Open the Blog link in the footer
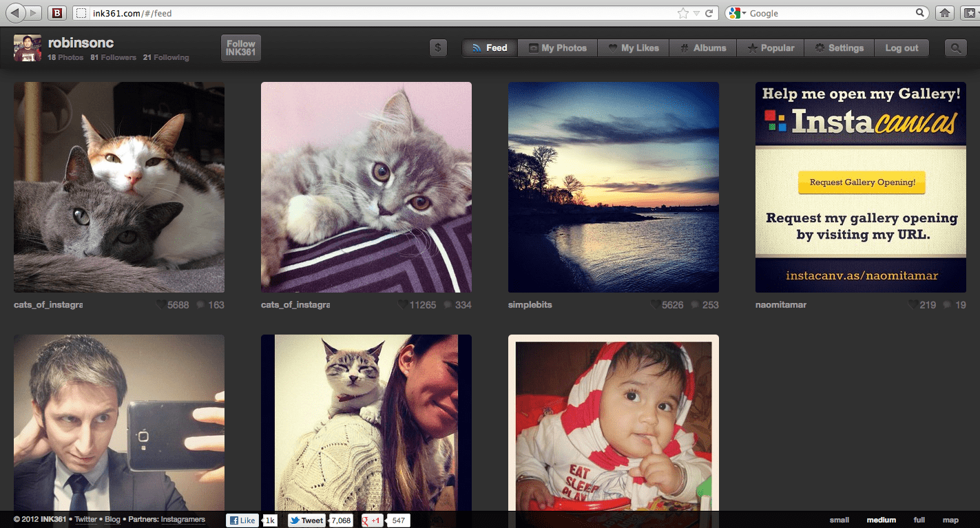Screen dimensions: 980x528 click(x=112, y=520)
